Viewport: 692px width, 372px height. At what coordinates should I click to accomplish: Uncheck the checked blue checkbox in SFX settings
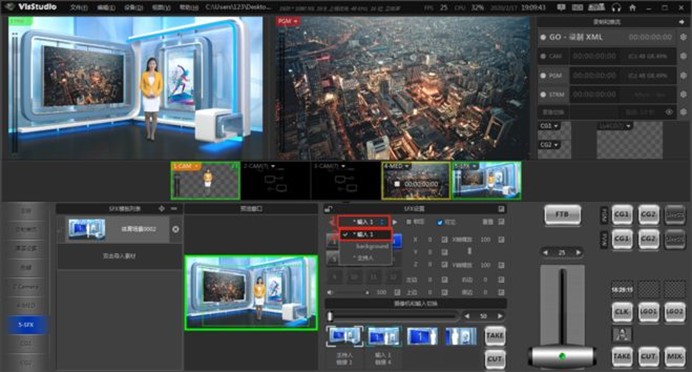click(440, 222)
